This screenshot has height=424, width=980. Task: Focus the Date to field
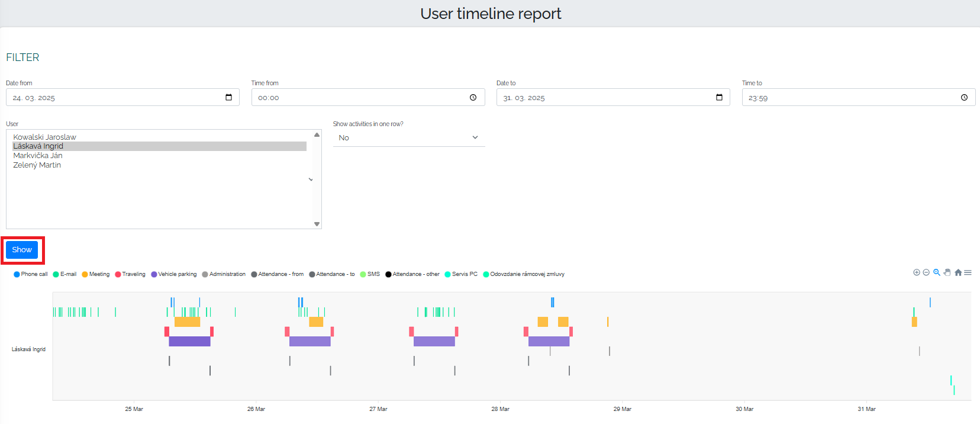point(613,97)
